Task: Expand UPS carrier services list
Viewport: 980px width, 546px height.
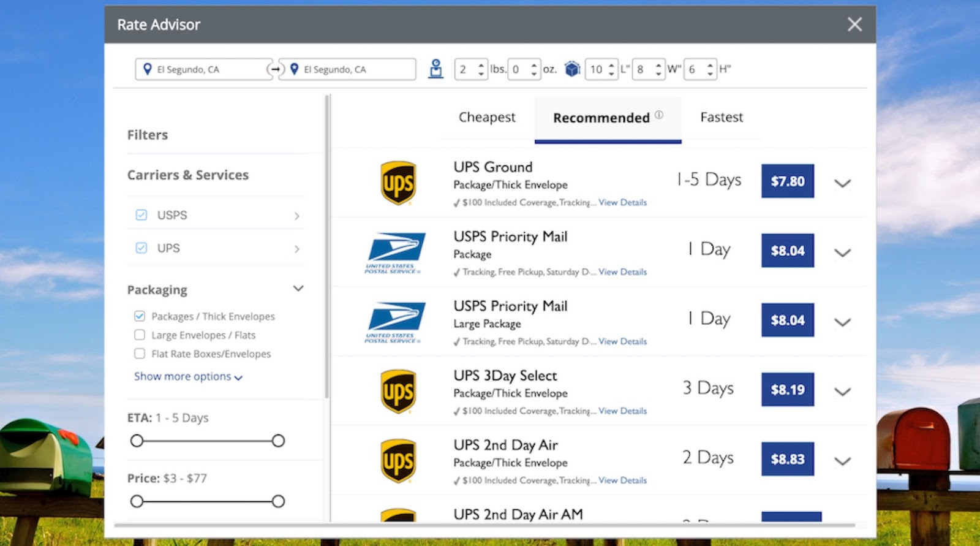Action: 296,249
